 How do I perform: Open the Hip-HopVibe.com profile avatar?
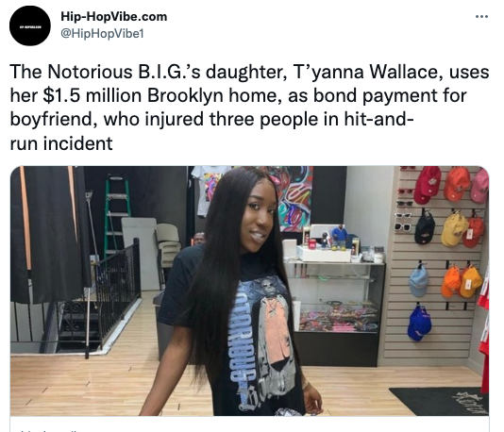(x=30, y=25)
